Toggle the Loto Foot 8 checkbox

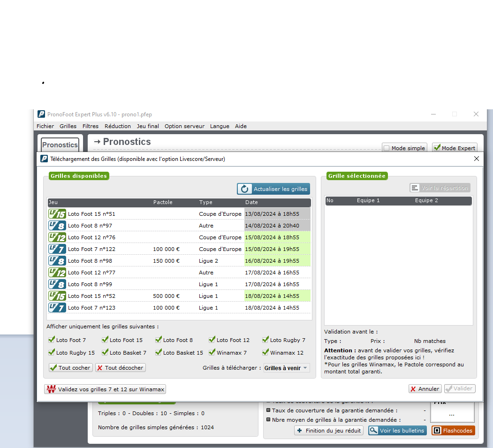[x=159, y=340]
